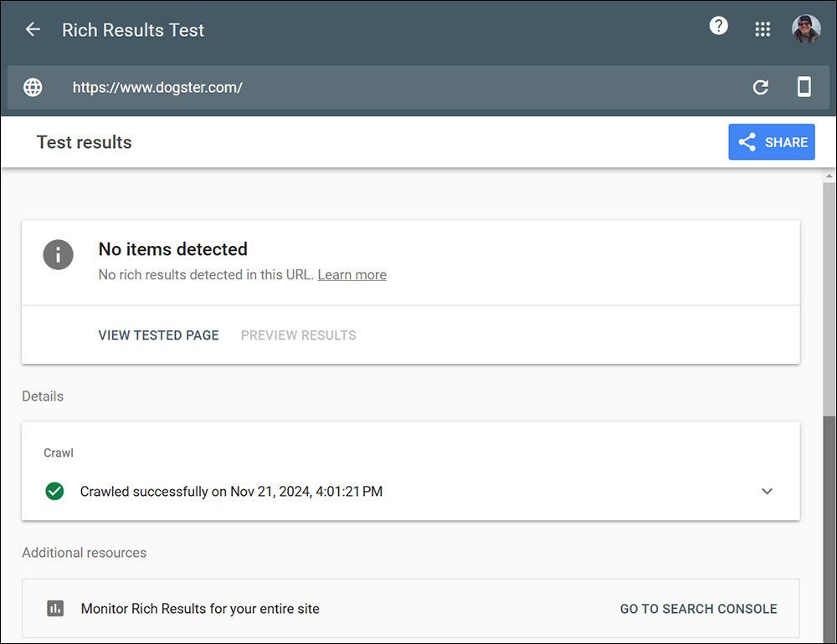837x644 pixels.
Task: Click the green crawl success checkmark
Action: 54,492
